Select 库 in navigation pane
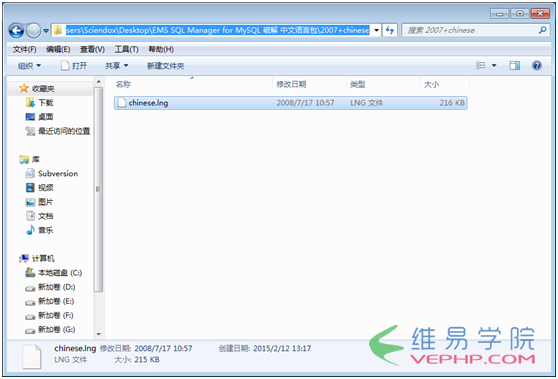Viewport: 558px width, 379px height. tap(36, 159)
